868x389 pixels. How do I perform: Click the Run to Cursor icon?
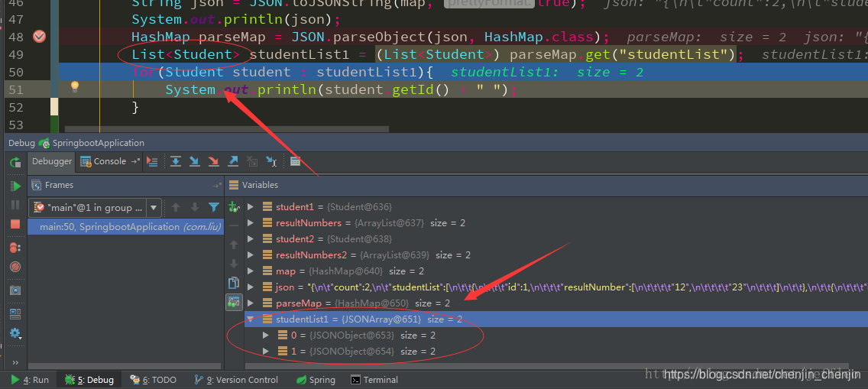[x=271, y=161]
